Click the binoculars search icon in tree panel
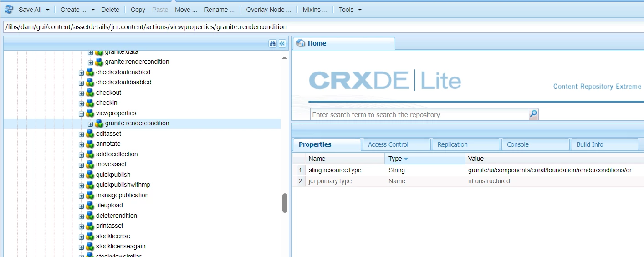644x257 pixels. click(273, 43)
